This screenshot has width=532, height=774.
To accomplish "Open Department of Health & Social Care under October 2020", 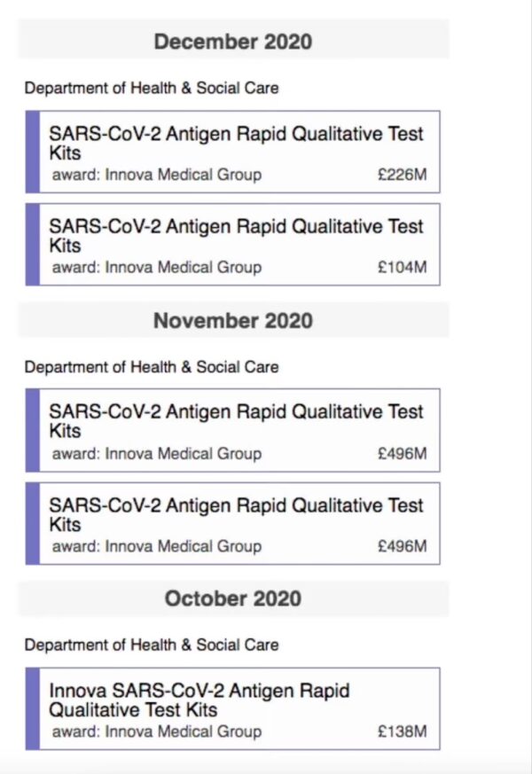I will pos(152,645).
